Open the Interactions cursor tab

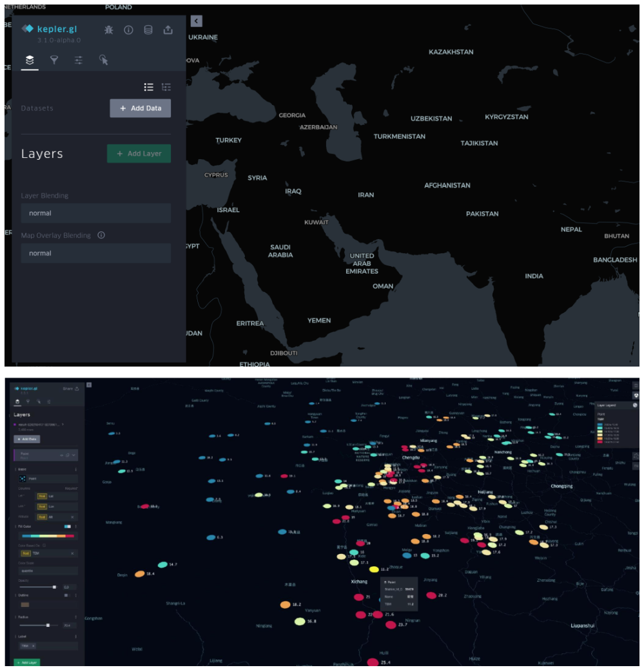(x=103, y=60)
